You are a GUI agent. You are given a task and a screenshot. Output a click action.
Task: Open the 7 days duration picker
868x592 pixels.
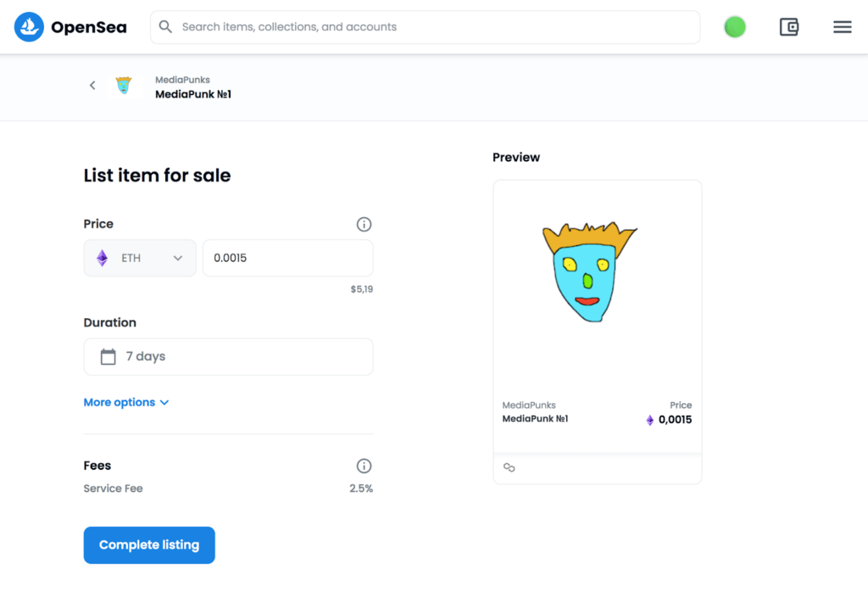tap(228, 357)
